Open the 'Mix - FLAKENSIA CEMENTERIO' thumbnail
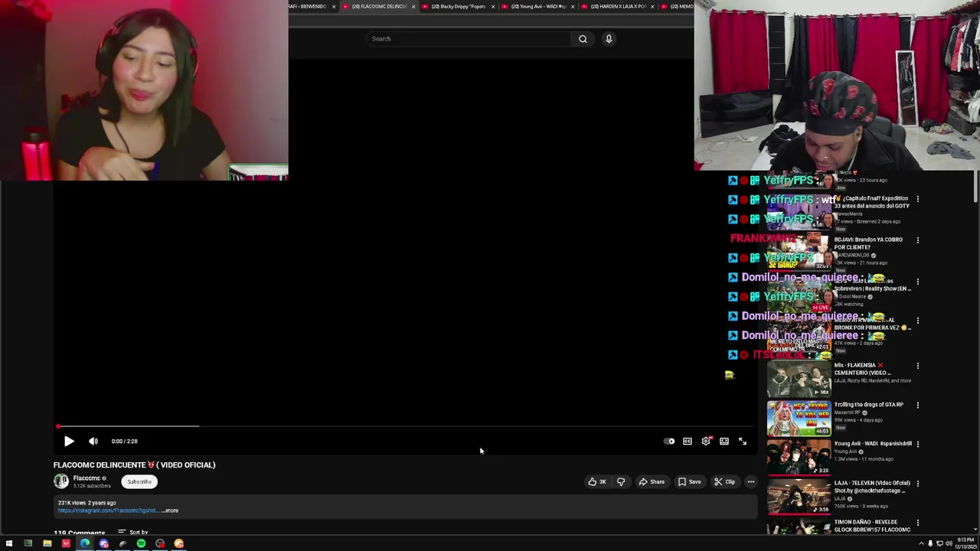980x551 pixels. click(799, 379)
